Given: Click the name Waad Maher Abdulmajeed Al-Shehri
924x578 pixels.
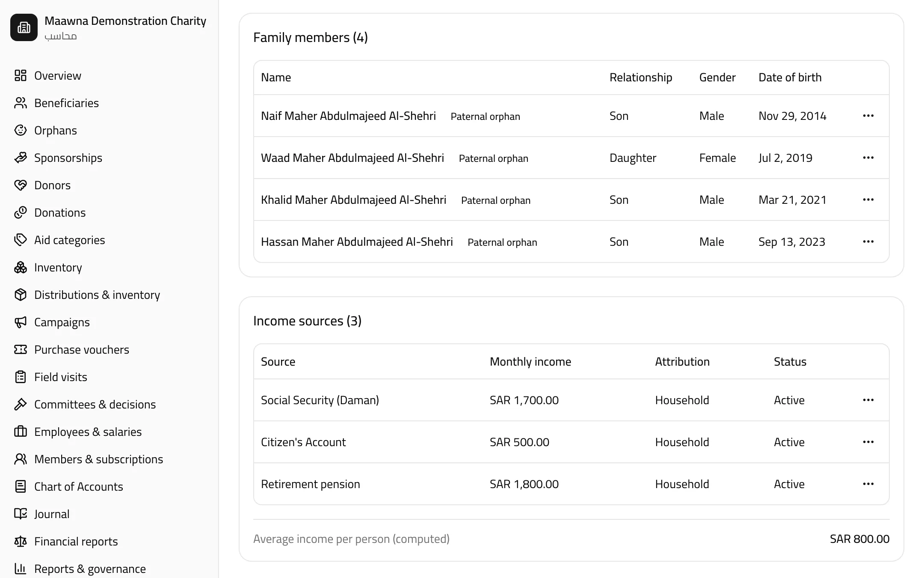Looking at the screenshot, I should (352, 158).
